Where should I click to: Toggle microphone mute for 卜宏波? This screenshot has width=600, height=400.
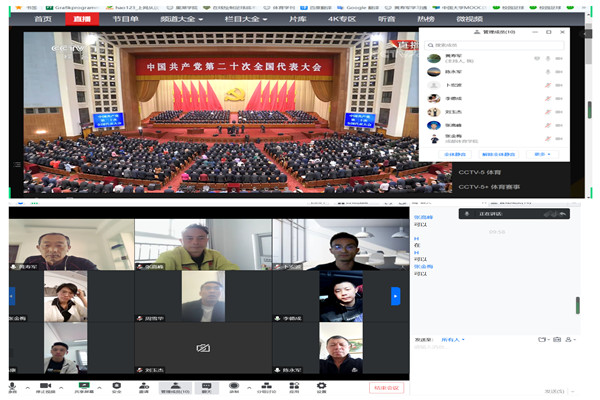pos(548,85)
